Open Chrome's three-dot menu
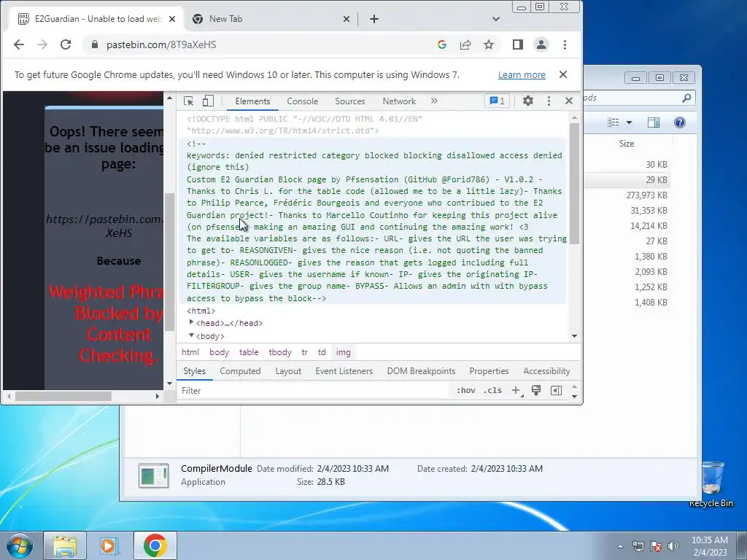 [565, 44]
